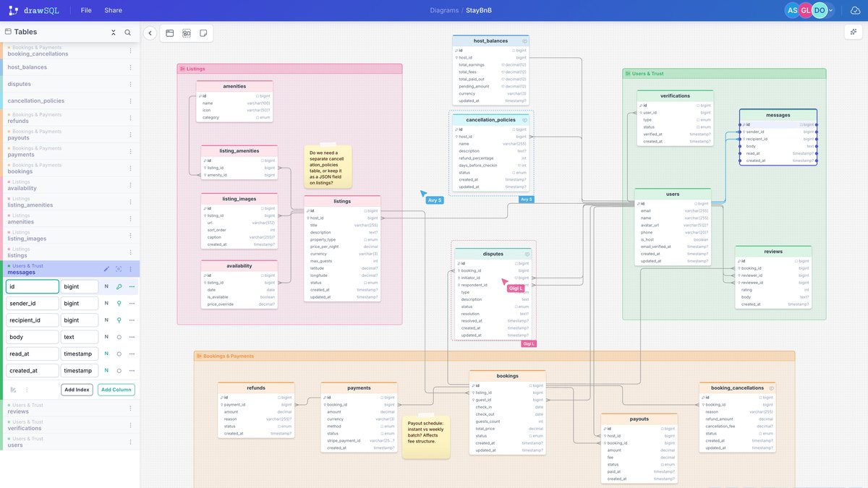
Task: Toggle nullable for created_at column
Action: pos(106,370)
